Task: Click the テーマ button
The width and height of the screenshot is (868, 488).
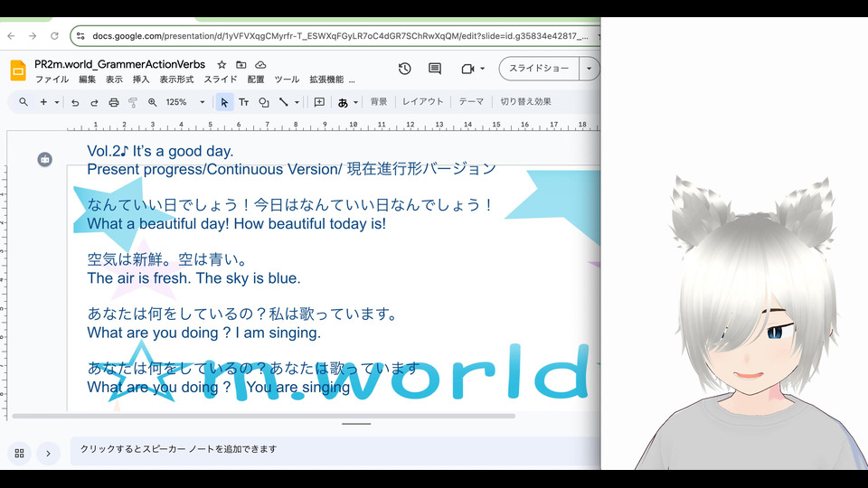Action: pyautogui.click(x=471, y=102)
